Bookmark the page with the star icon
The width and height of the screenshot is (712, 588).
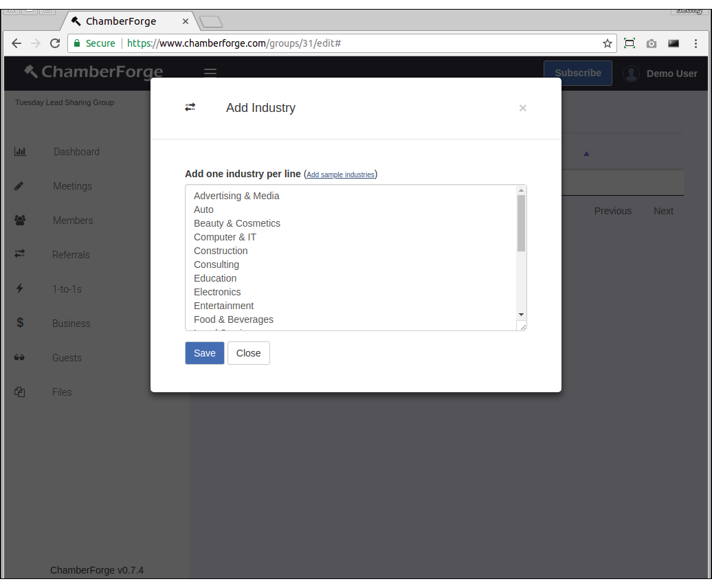(x=607, y=43)
